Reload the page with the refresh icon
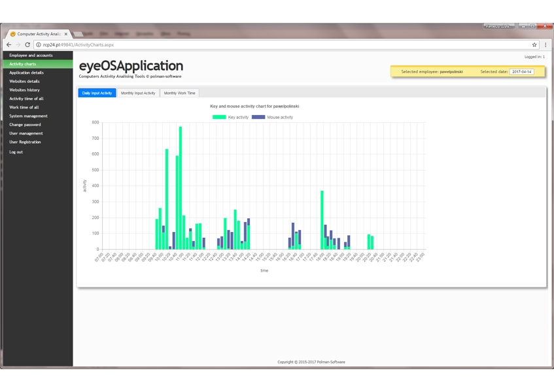 (27, 45)
